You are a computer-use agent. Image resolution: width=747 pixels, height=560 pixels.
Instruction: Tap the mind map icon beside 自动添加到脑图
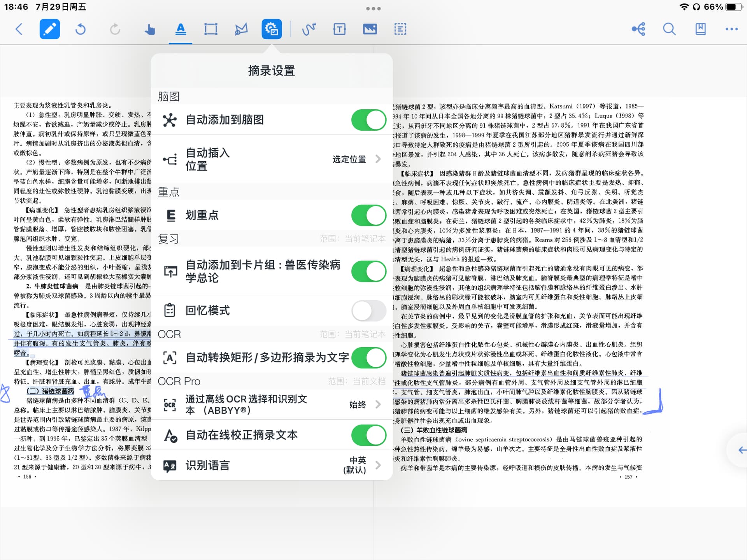click(170, 120)
